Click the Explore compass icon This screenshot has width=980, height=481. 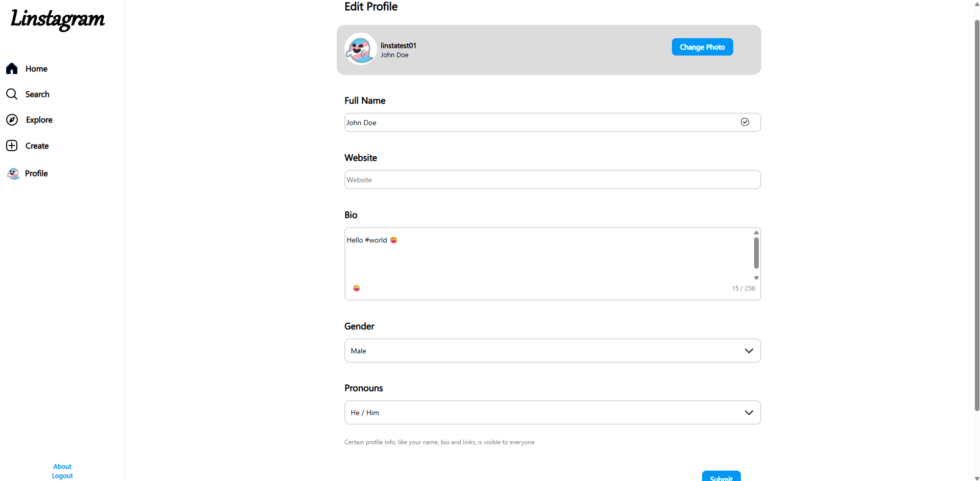(x=12, y=120)
